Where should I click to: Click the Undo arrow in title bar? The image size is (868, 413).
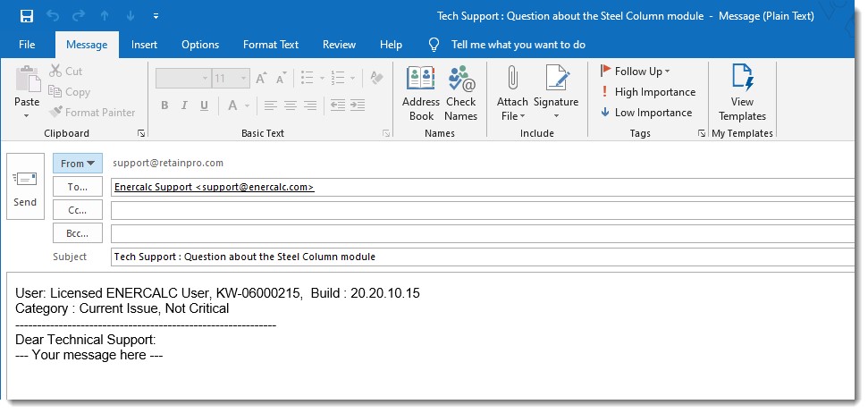[53, 16]
